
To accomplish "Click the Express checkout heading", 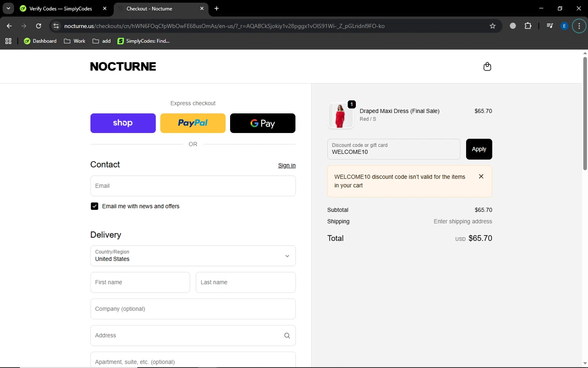I will tap(193, 103).
